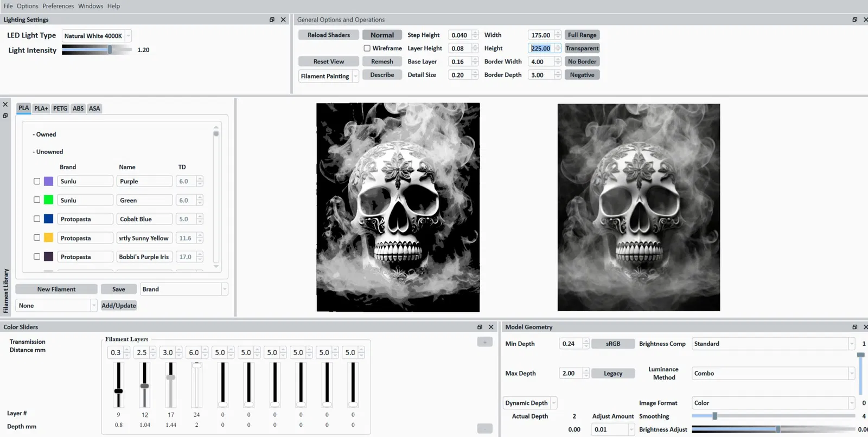This screenshot has height=437, width=868.
Task: Enable the Wireframe checkbox
Action: click(367, 48)
